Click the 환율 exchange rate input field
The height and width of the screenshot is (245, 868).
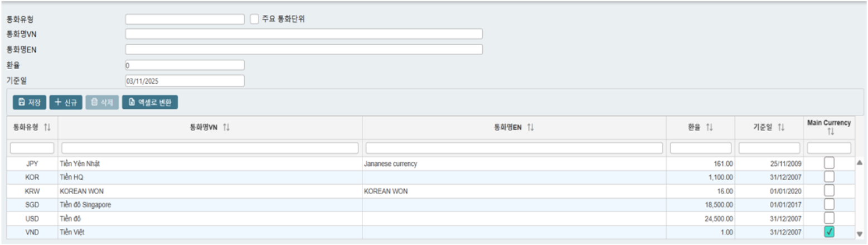click(x=185, y=65)
